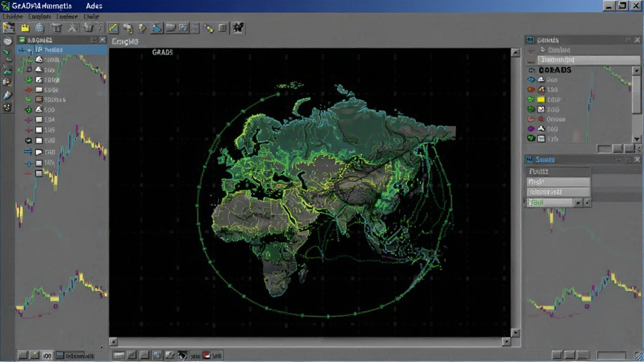Click the dark head icon in left sidebar
The height and width of the screenshot is (362, 644).
[x=8, y=82]
